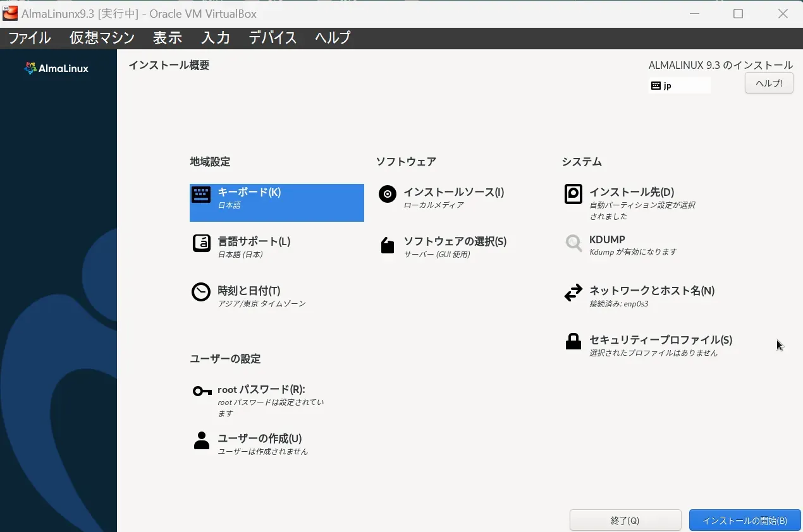Open the 表示 menu
The image size is (803, 532).
tap(168, 38)
